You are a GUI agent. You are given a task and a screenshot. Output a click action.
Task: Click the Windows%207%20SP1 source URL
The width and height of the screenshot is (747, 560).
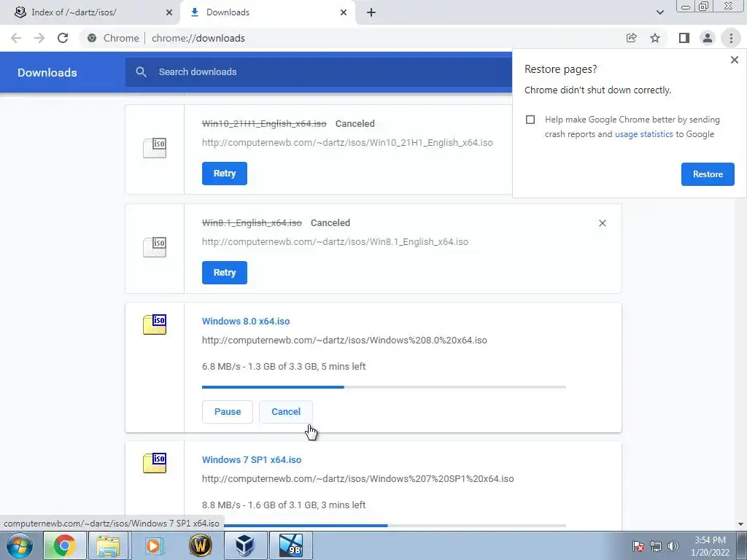click(357, 478)
